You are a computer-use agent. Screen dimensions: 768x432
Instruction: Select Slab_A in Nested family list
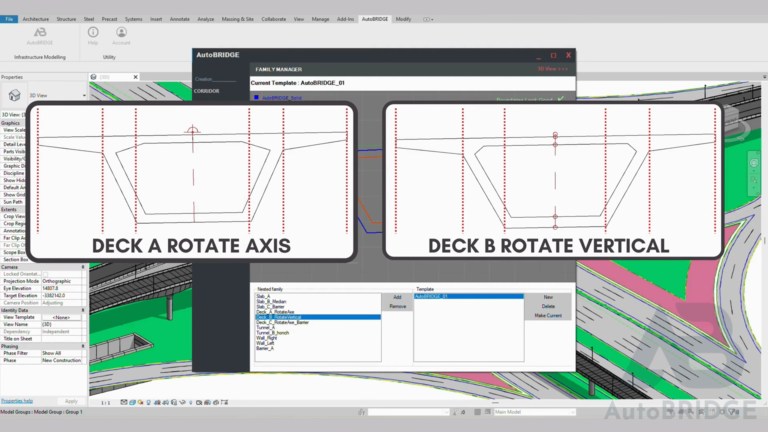(x=263, y=296)
